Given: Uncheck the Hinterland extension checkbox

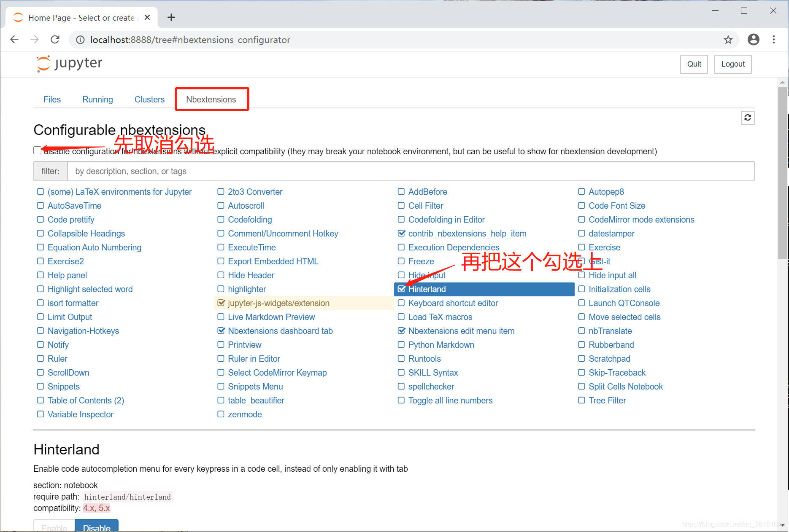Looking at the screenshot, I should tap(401, 289).
